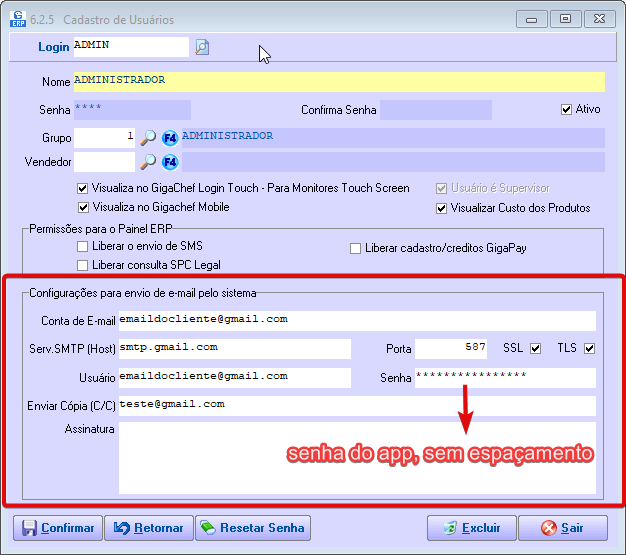This screenshot has height=555, width=626.
Task: Click the Conta de E-mail input field
Action: [x=356, y=320]
